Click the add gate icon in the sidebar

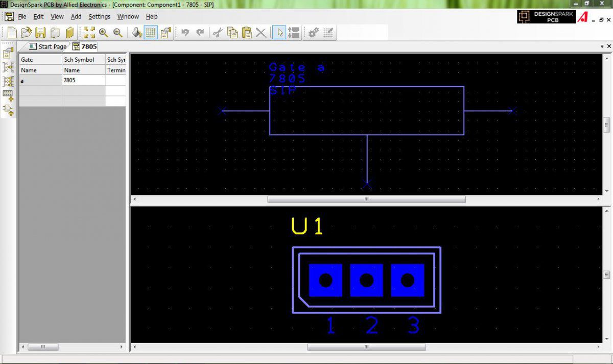[x=8, y=110]
